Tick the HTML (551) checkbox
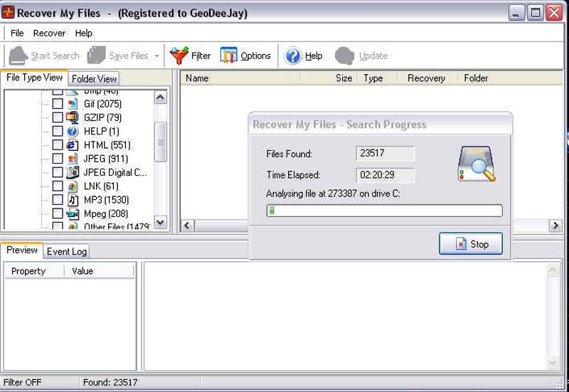The width and height of the screenshot is (569, 392). pyautogui.click(x=58, y=145)
